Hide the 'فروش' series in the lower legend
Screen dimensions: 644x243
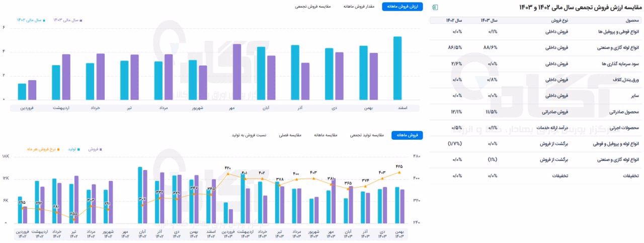point(95,149)
